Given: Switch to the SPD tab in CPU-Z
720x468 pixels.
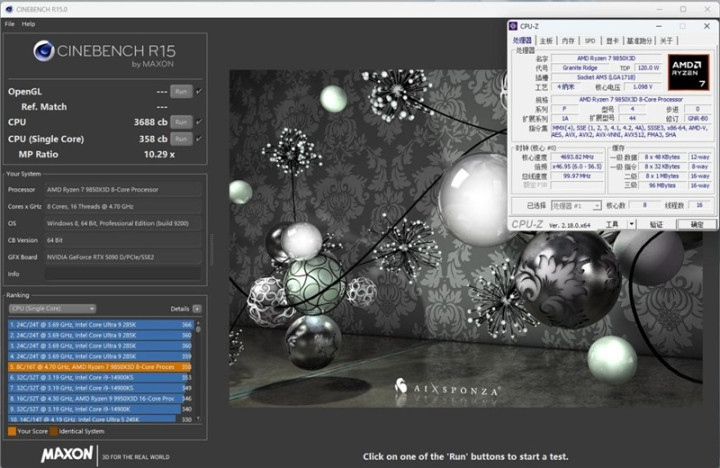Looking at the screenshot, I should click(x=590, y=40).
